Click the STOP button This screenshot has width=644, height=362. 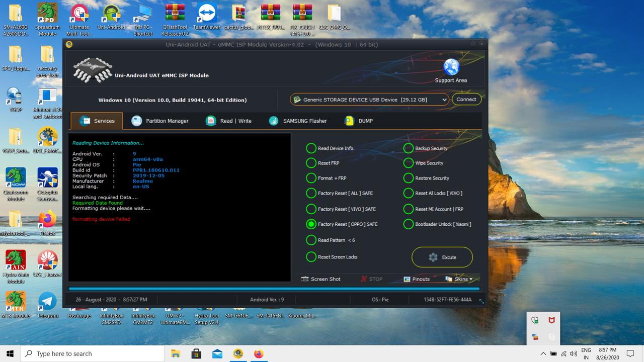[x=371, y=279]
